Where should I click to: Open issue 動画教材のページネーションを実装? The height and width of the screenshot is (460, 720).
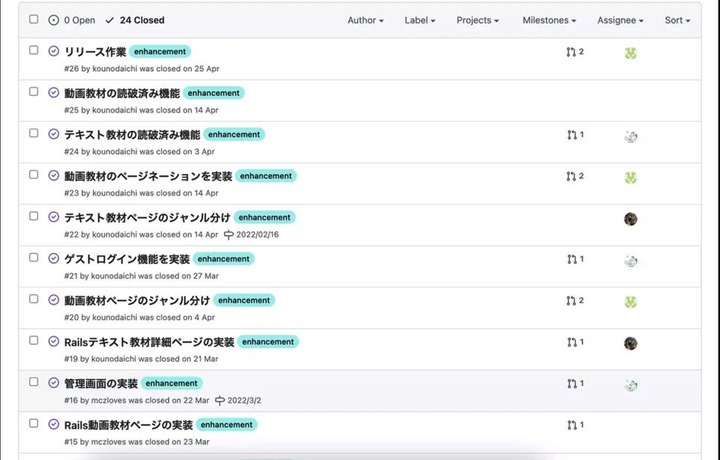[x=148, y=176]
